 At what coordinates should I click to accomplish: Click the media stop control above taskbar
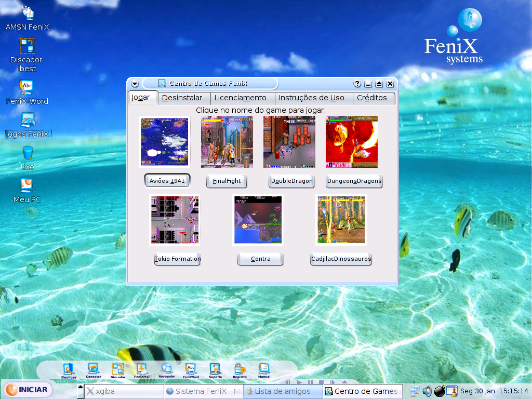click(321, 382)
